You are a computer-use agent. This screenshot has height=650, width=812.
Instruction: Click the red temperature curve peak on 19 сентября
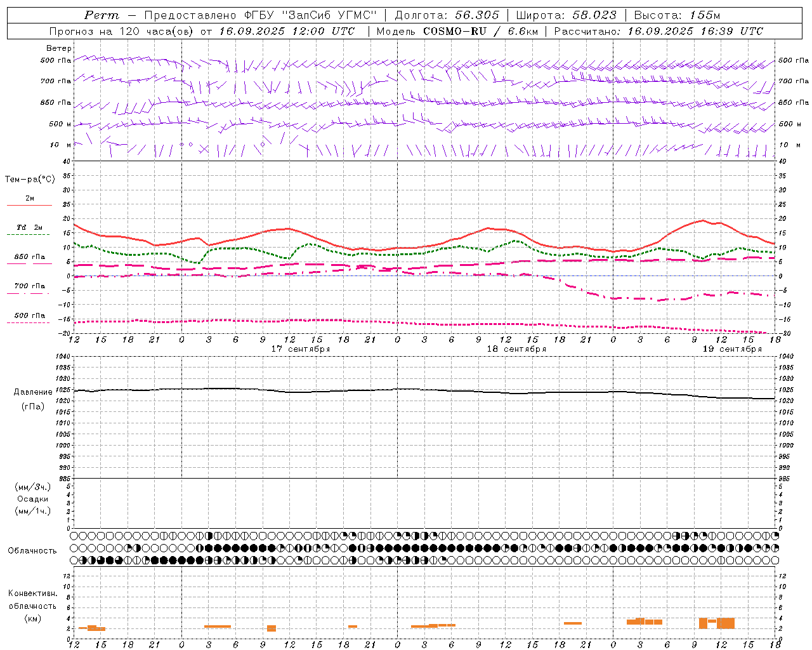click(x=702, y=221)
